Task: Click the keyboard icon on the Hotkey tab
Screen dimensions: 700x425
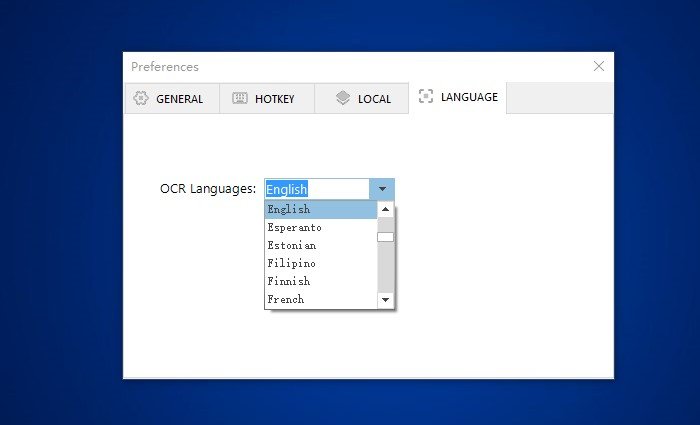Action: point(240,98)
